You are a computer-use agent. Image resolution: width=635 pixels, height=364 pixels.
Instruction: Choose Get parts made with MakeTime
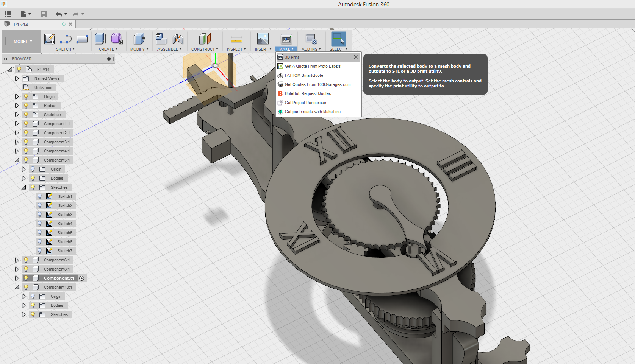click(318, 112)
